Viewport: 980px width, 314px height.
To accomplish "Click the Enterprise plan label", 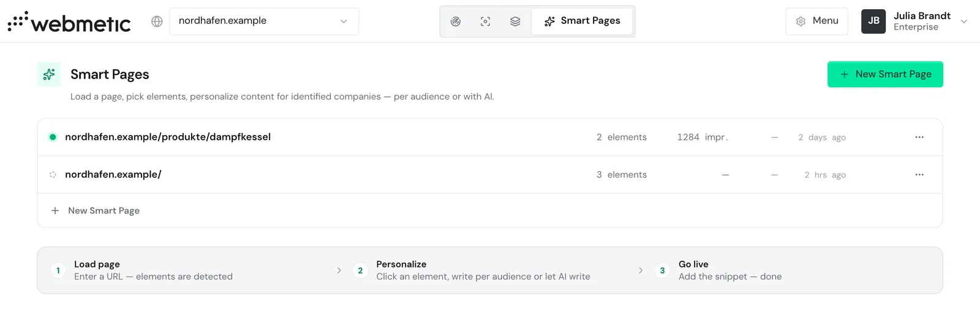I will 916,27.
